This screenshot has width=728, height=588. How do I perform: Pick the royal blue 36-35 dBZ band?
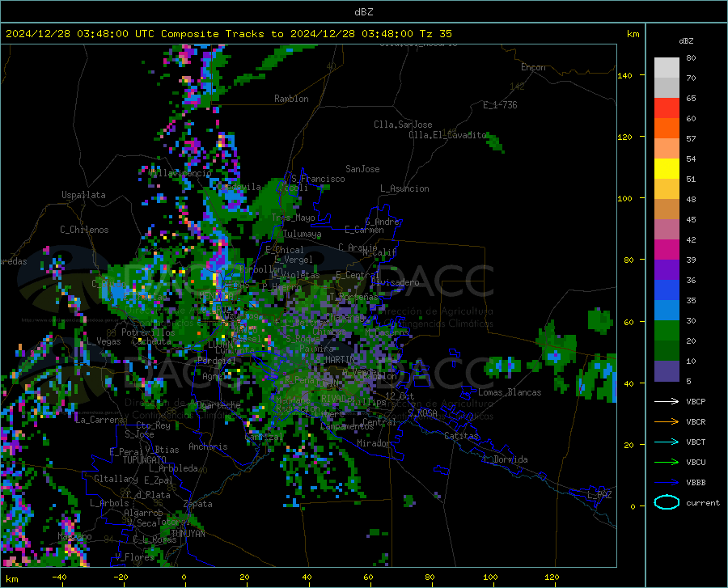click(x=667, y=290)
